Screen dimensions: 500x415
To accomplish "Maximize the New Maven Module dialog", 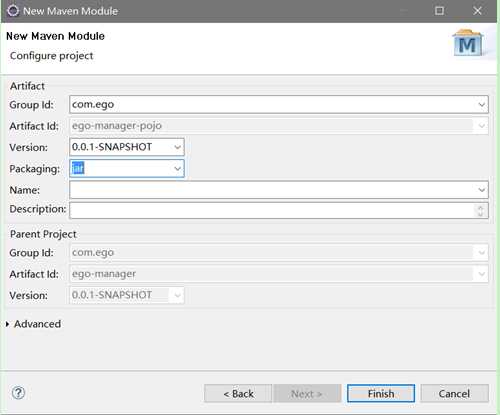I will [439, 11].
